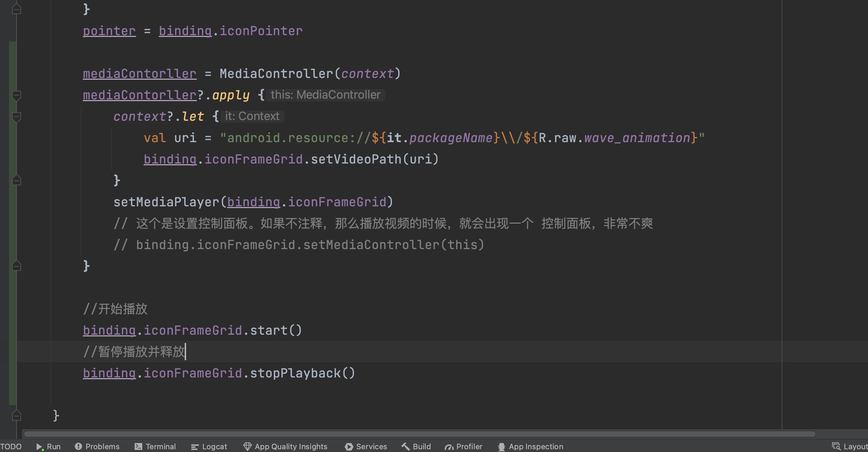Open the Layout Inspector tool window
Screen dimensions: 868x452
pos(850,446)
